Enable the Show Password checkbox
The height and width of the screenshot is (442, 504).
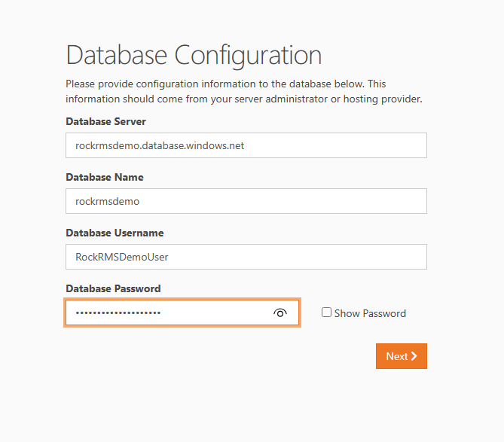coord(326,312)
